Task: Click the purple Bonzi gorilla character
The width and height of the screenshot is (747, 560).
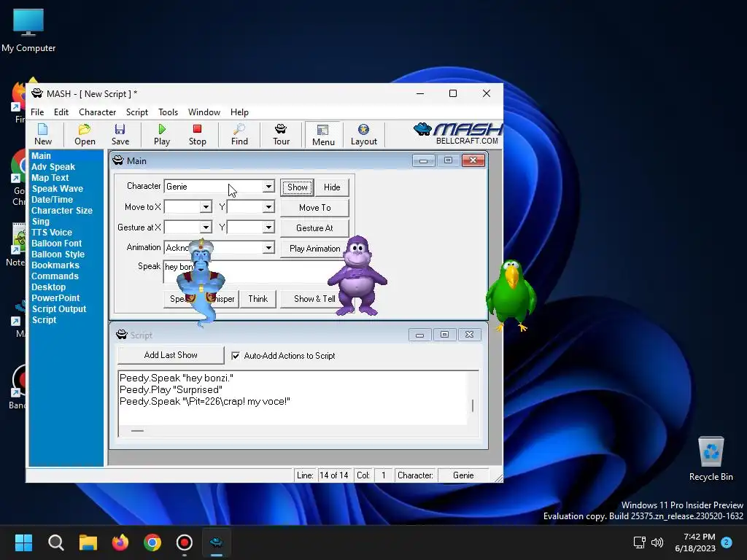Action: [357, 275]
